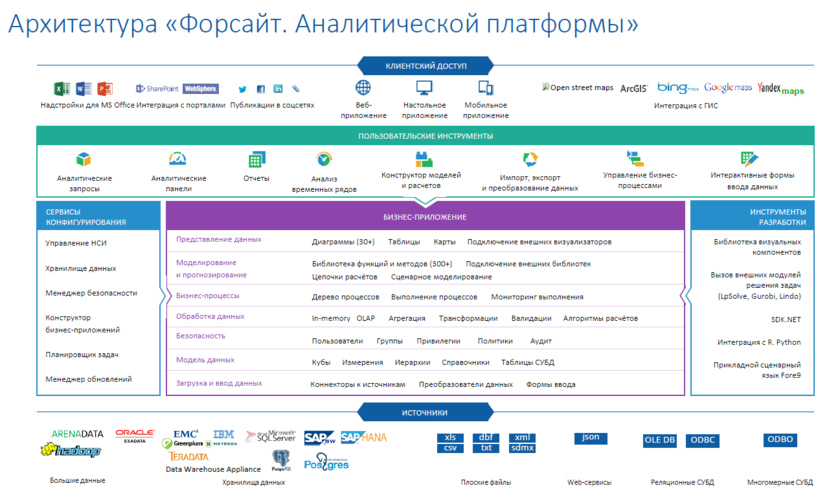Click the green cube Аналитические запросы icon
The height and width of the screenshot is (501, 840).
84,160
